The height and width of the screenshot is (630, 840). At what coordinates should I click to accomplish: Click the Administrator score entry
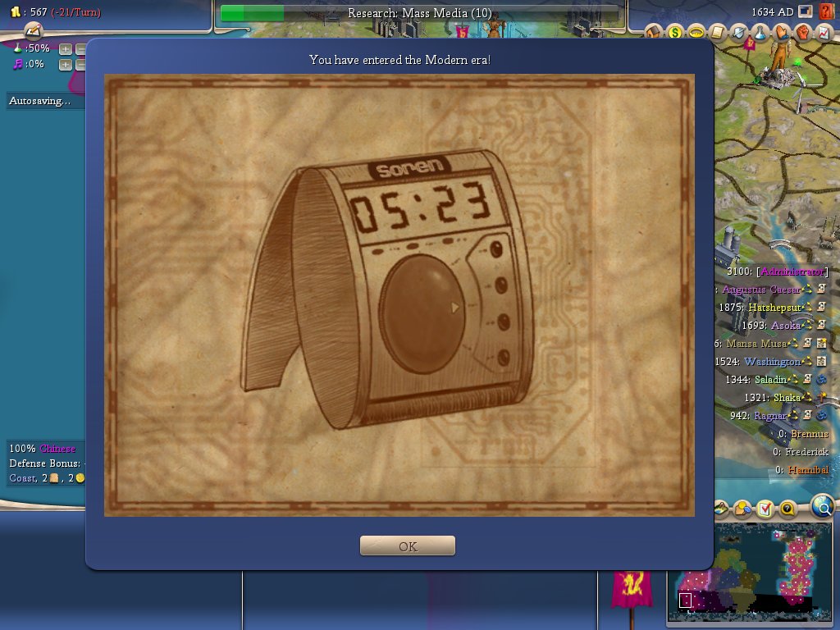(x=777, y=271)
